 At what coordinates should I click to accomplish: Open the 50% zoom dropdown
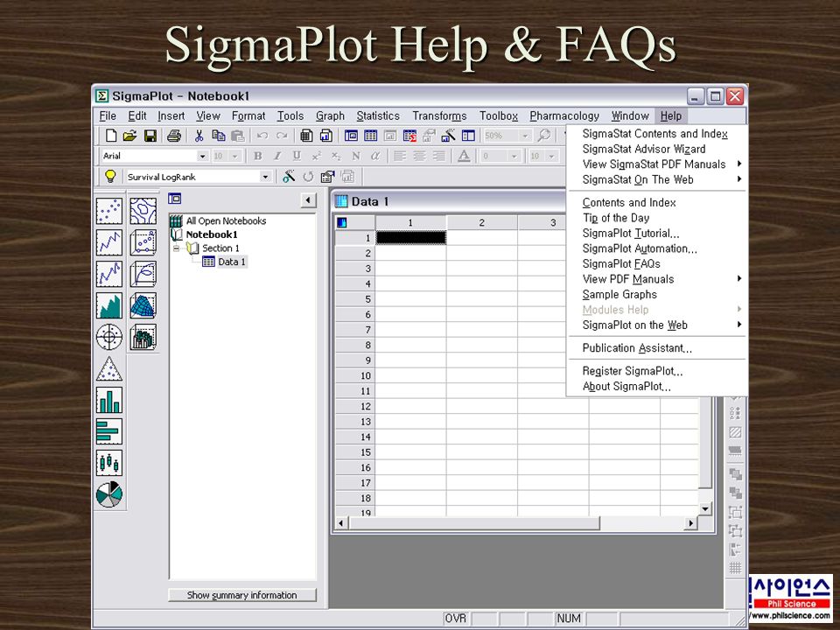point(525,136)
